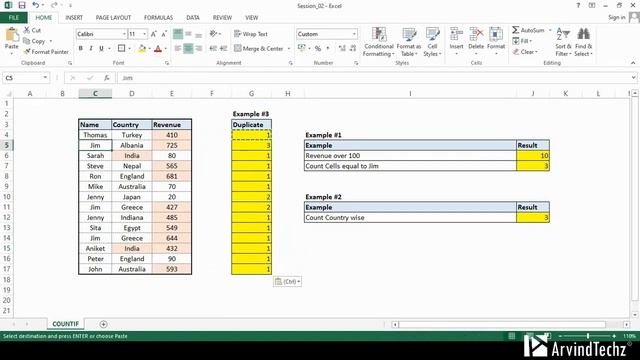Open the font size dropdown
640x360 pixels.
(x=144, y=34)
